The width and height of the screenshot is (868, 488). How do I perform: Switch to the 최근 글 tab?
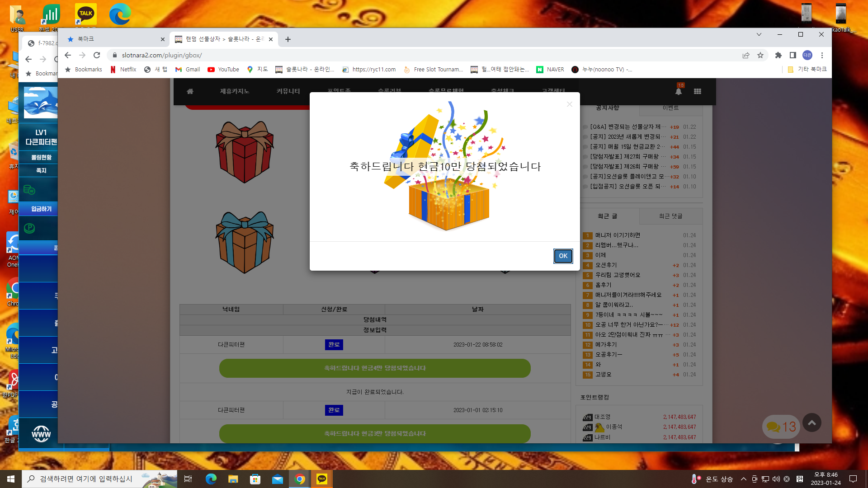point(607,216)
